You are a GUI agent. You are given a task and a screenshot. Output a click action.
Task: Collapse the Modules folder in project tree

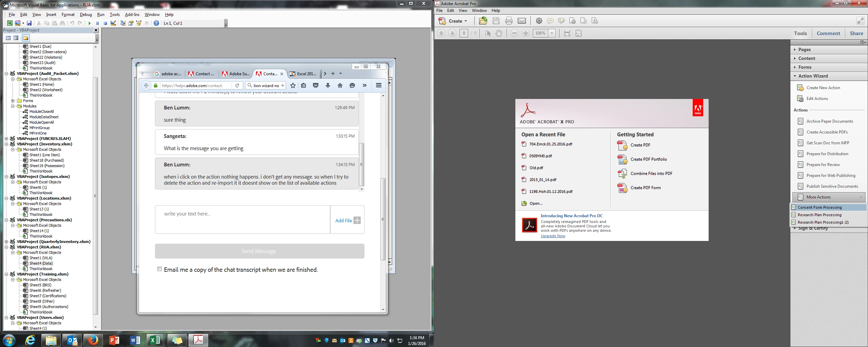pyautogui.click(x=13, y=106)
